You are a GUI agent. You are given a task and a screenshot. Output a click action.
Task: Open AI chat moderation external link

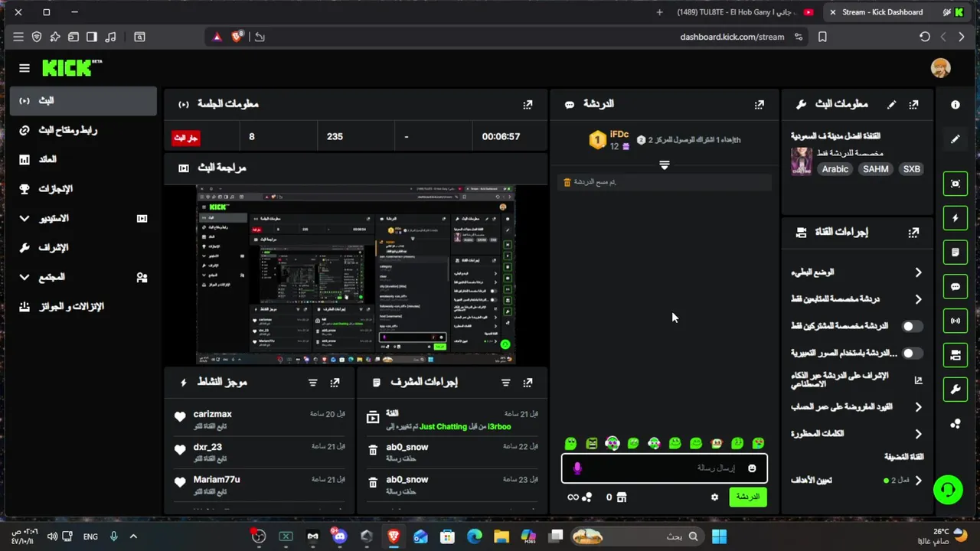tap(918, 380)
